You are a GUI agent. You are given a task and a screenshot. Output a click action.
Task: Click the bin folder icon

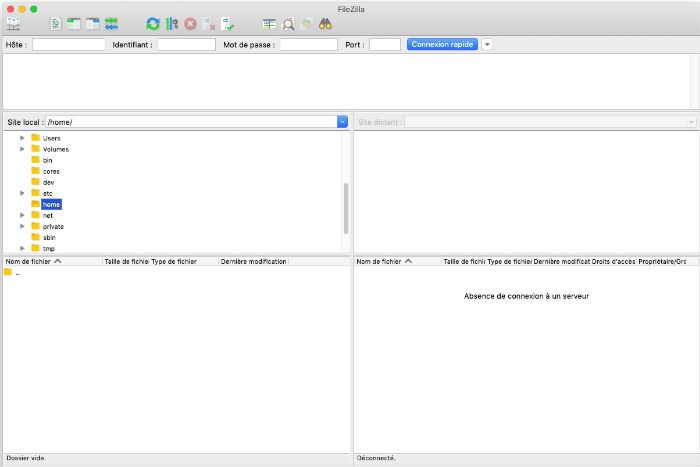[x=36, y=160]
